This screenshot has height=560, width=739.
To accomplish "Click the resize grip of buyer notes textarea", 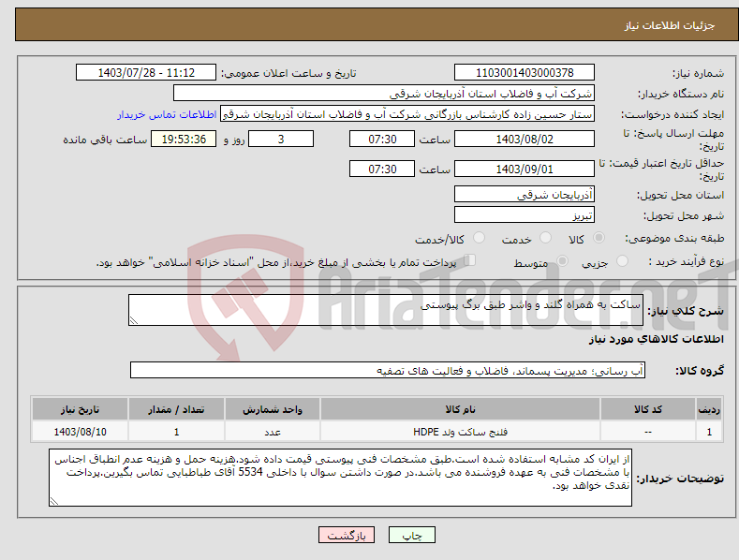I will coord(53,502).
